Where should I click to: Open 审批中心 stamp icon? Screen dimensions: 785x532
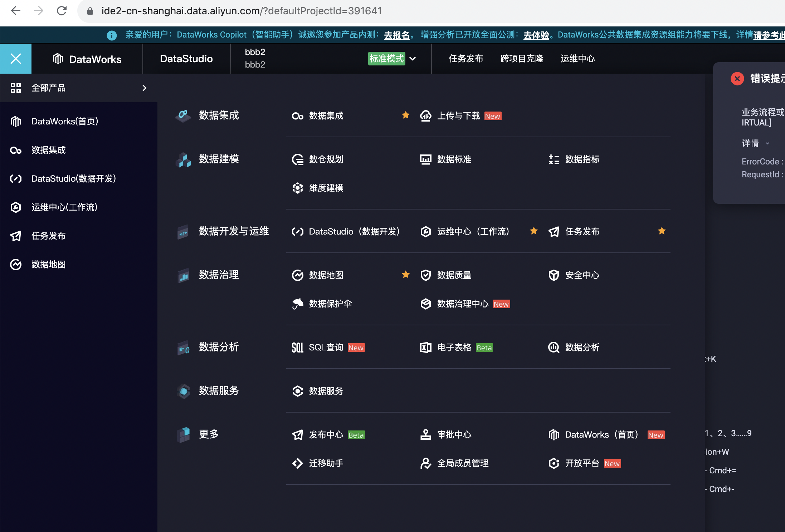[425, 435]
